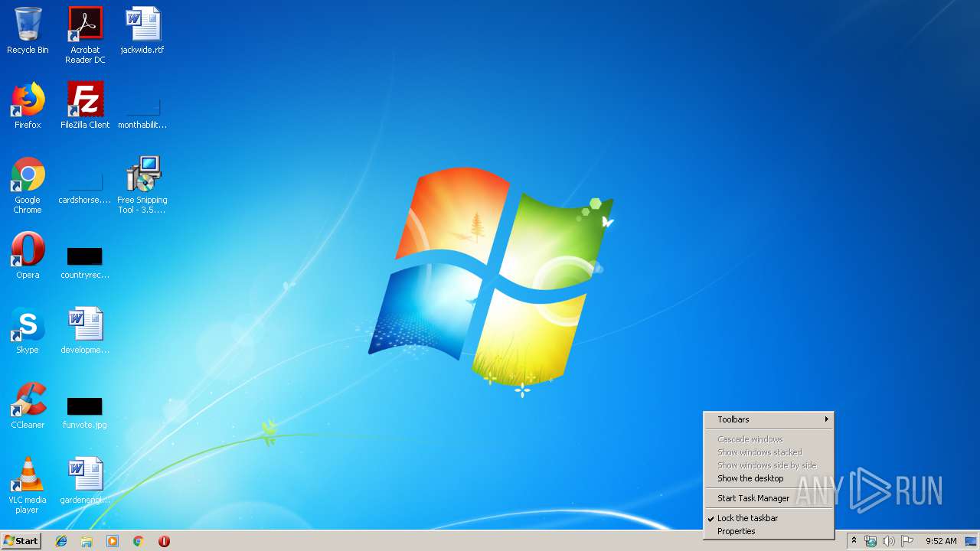Open the volume speaker tray icon

click(x=889, y=541)
